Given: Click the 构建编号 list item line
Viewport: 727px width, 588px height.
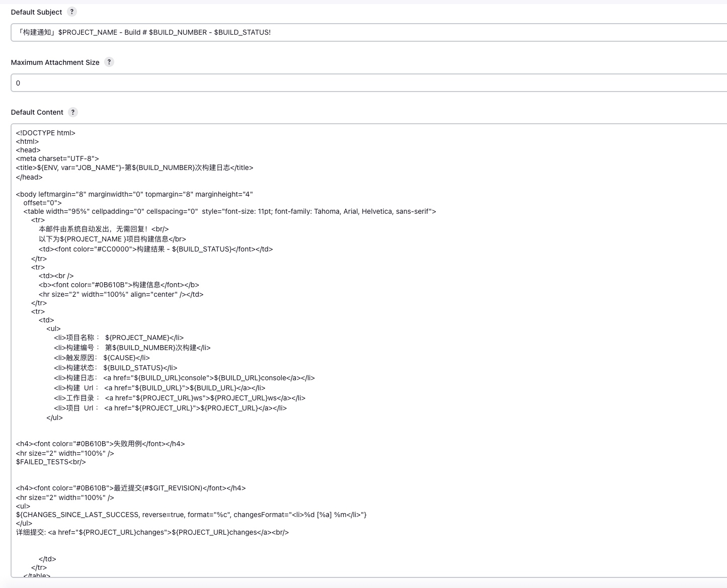Looking at the screenshot, I should 132,348.
